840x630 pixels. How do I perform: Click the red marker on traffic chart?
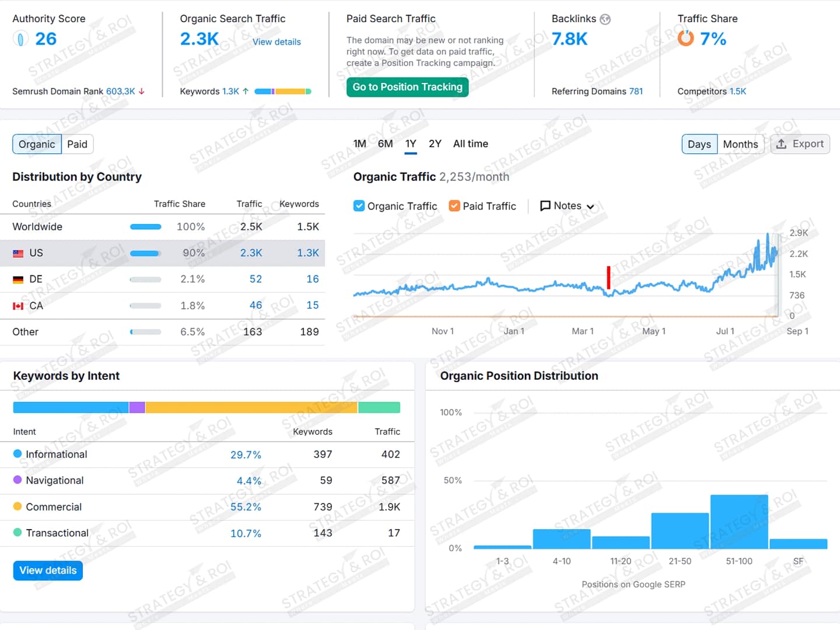point(608,277)
